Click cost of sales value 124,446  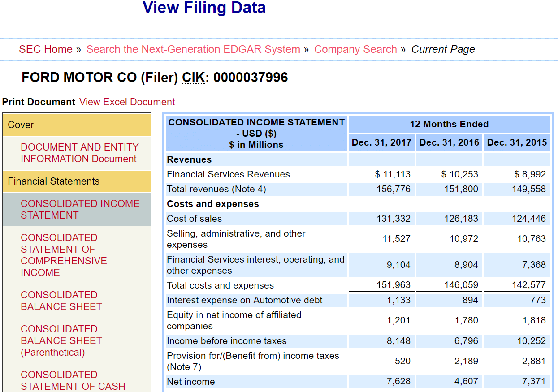tap(529, 219)
